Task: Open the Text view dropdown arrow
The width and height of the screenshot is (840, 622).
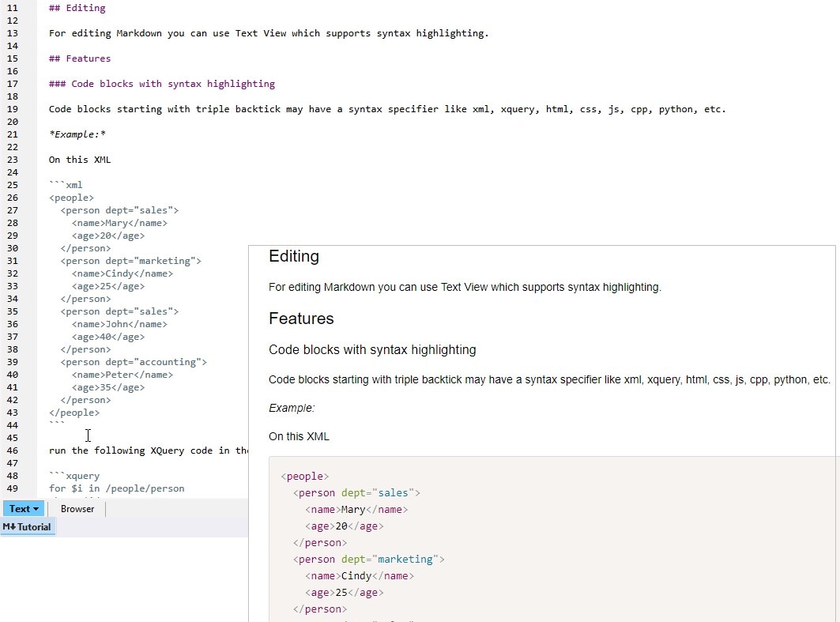Action: point(36,509)
